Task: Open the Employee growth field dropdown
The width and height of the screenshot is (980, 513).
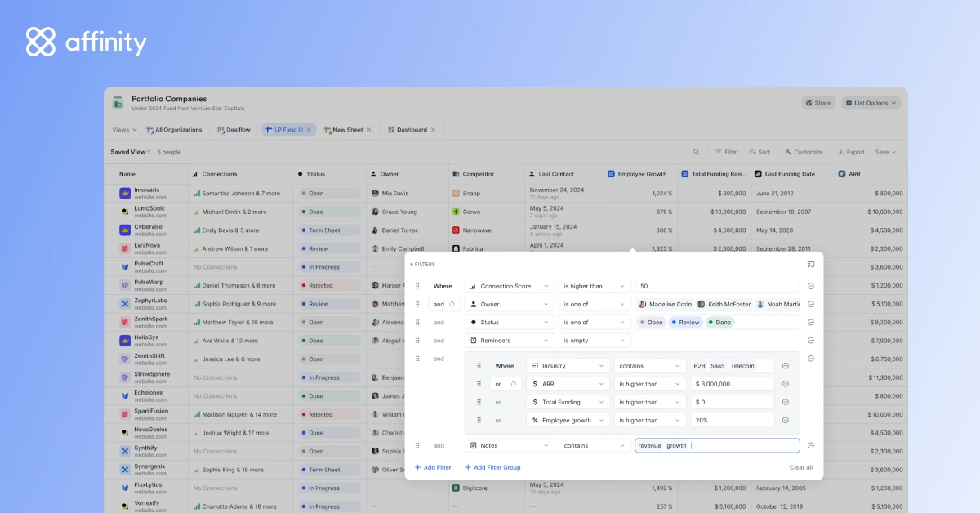Action: 568,420
